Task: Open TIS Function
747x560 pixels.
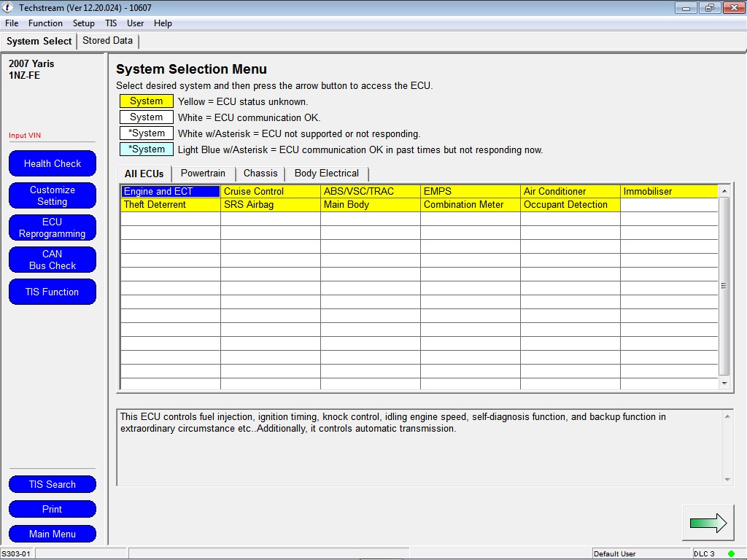Action: point(52,292)
